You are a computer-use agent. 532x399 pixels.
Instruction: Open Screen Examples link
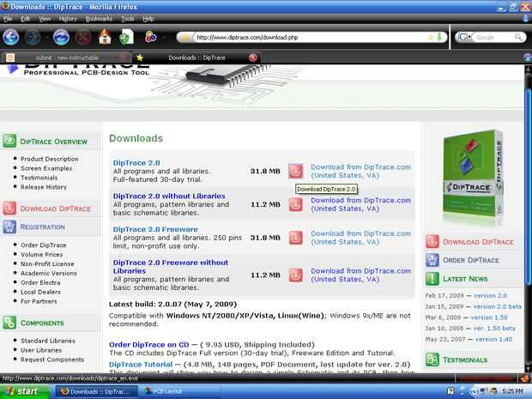(x=46, y=168)
